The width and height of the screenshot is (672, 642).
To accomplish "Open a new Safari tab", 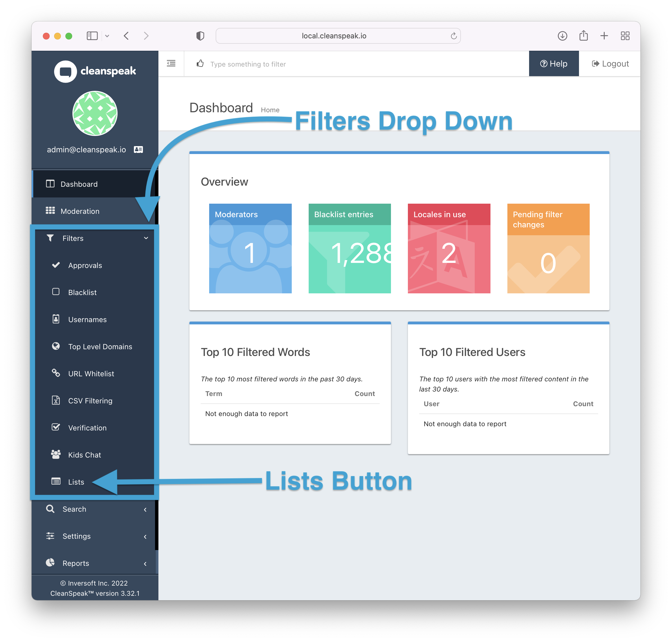I will 604,36.
